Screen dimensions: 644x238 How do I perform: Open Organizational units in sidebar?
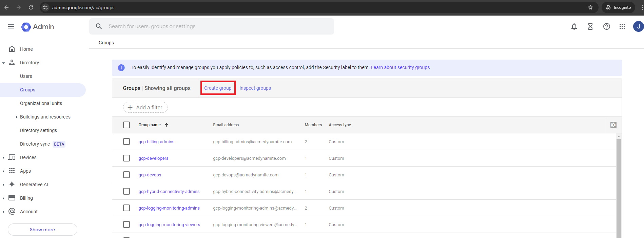point(41,103)
